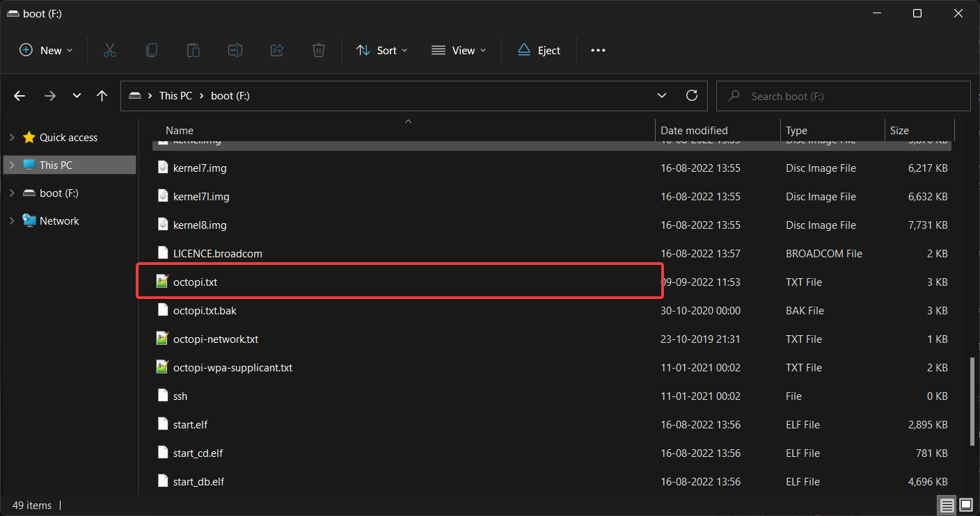Image resolution: width=980 pixels, height=516 pixels.
Task: Click the 7,731 KB size value
Action: [926, 225]
